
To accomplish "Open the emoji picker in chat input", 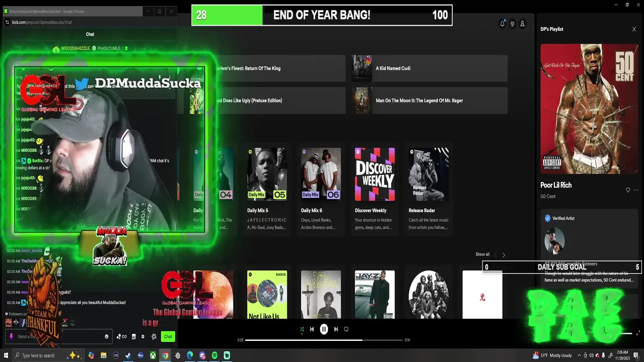I will click(106, 336).
